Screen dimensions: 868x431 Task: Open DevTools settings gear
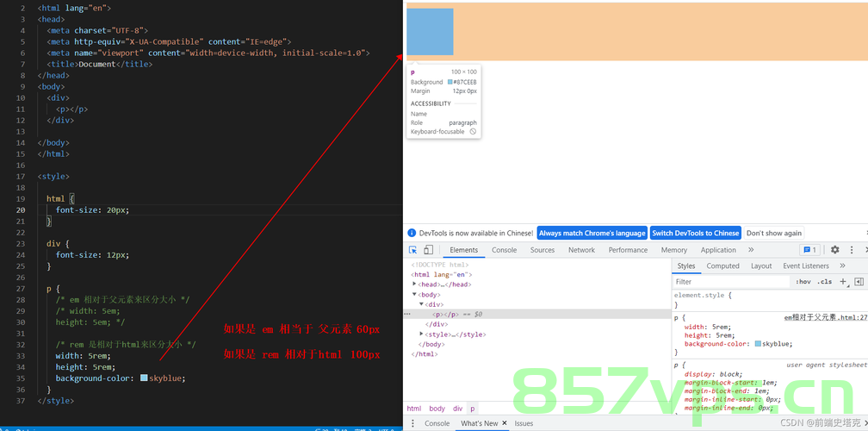[x=834, y=250]
